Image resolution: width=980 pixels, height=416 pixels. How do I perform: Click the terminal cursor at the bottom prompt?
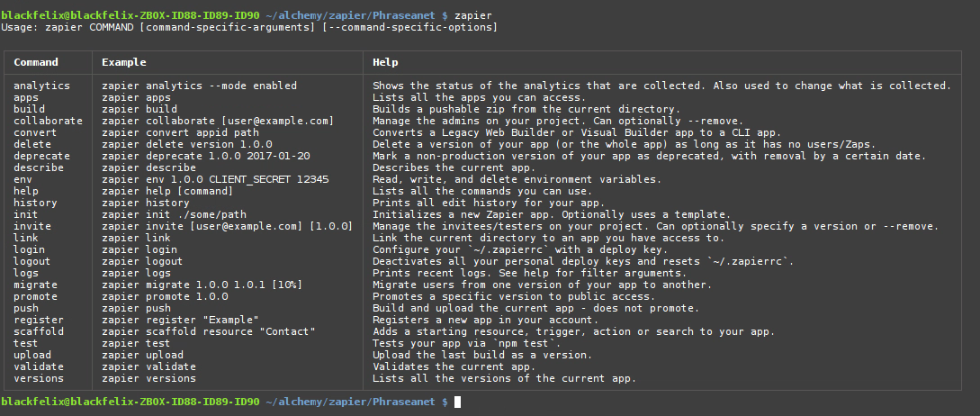tap(458, 402)
